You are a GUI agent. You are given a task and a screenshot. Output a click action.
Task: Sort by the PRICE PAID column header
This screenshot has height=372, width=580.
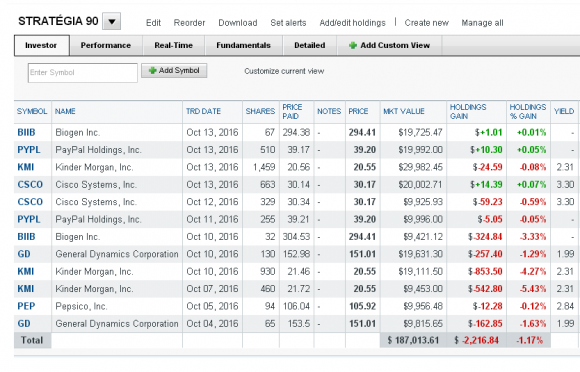click(x=292, y=112)
